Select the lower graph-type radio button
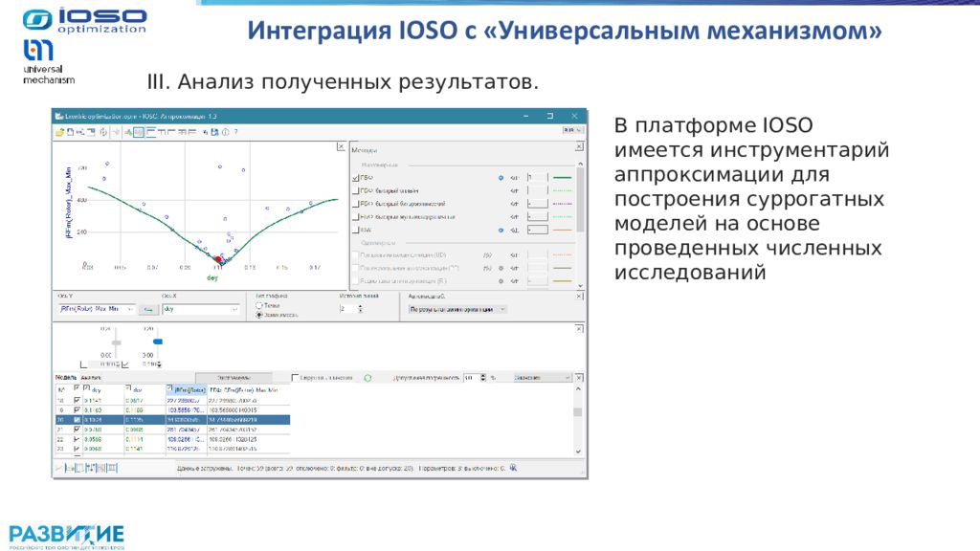Image resolution: width=980 pixels, height=551 pixels. point(258,315)
